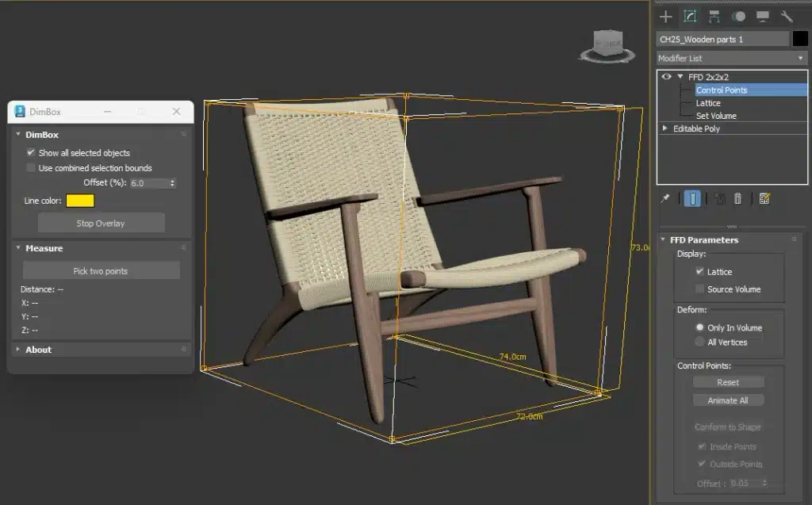Adjust the DimBox Offset (%) spinner arrows
Screen dimensions: 812x505
tap(172, 183)
